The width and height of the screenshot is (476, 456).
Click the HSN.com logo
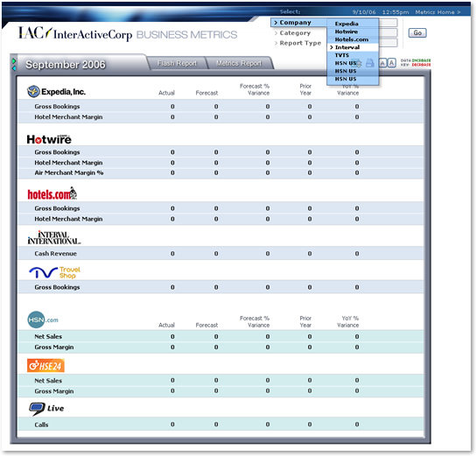point(43,319)
